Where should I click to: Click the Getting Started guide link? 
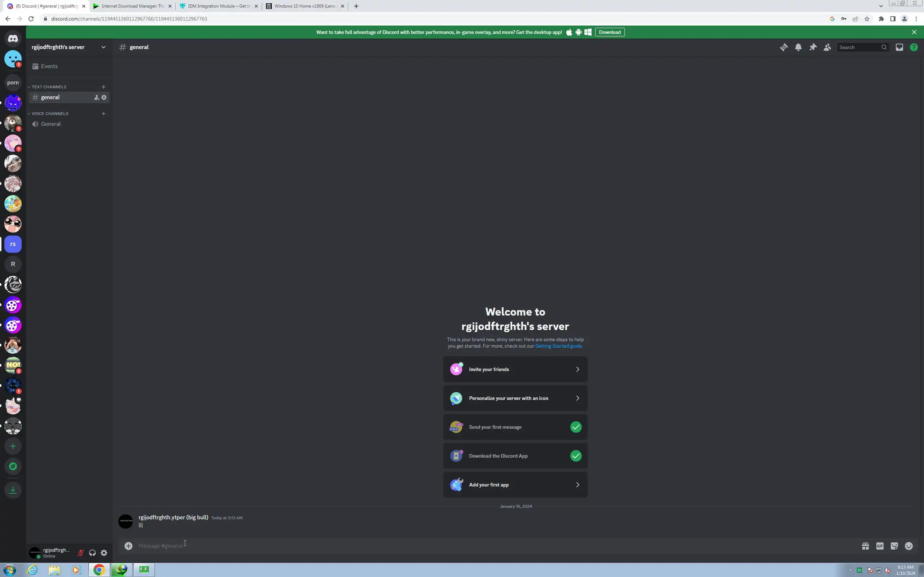pyautogui.click(x=558, y=346)
